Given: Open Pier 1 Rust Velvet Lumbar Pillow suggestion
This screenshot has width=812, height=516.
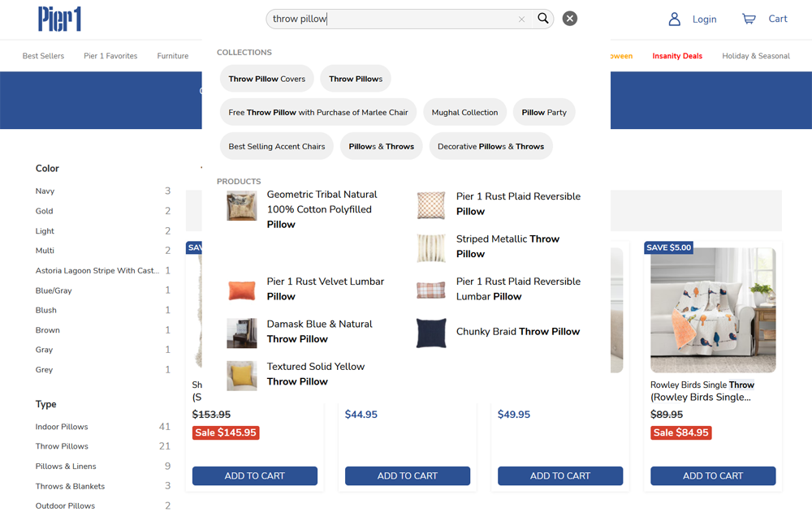Looking at the screenshot, I should click(326, 289).
